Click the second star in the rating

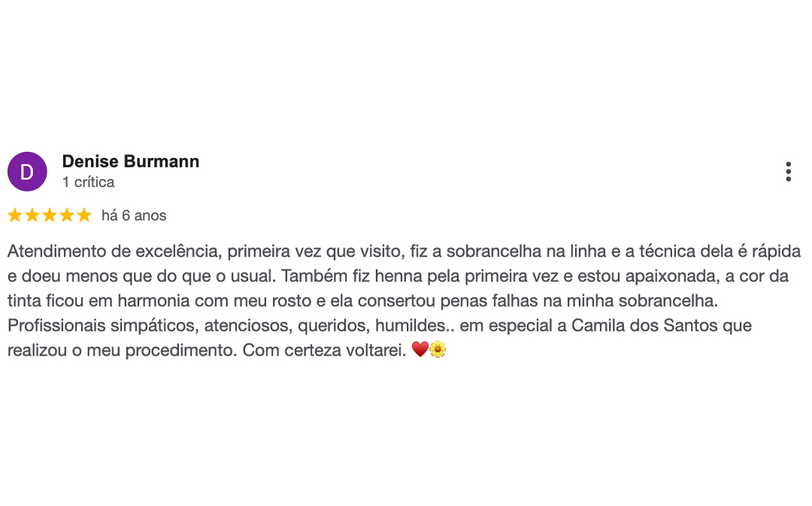33,215
